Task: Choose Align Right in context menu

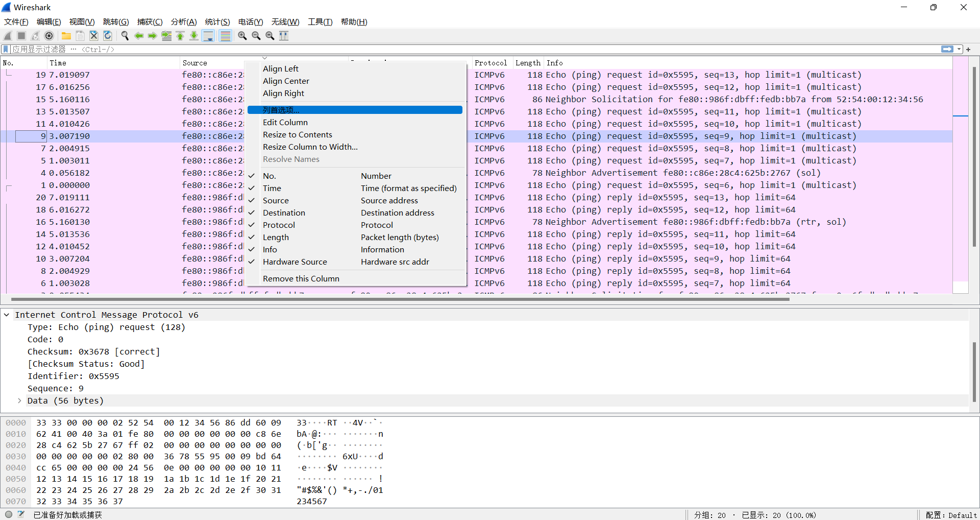Action: tap(355, 93)
